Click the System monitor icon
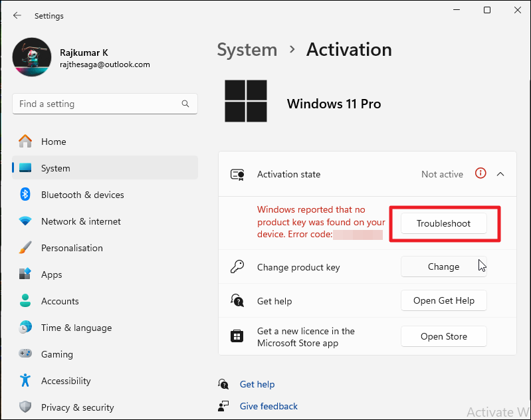This screenshot has width=531, height=420. pyautogui.click(x=25, y=167)
